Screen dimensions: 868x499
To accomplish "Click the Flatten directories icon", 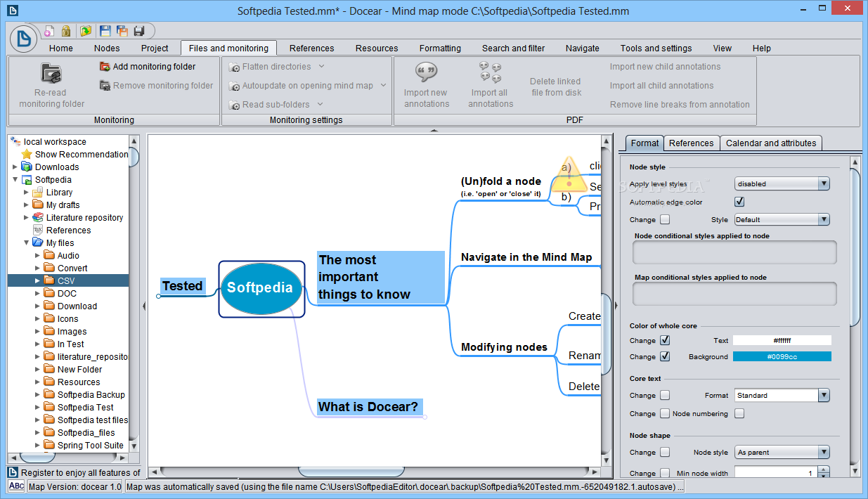I will 234,67.
